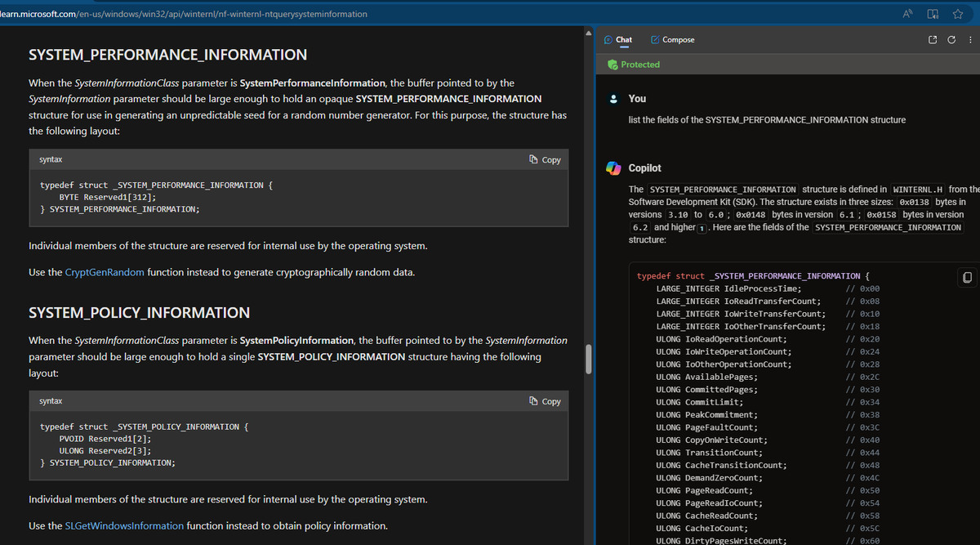Click 'ULONG AvailablePages;' in Copilot code
Screen dimensions: 980x545
tap(706, 377)
